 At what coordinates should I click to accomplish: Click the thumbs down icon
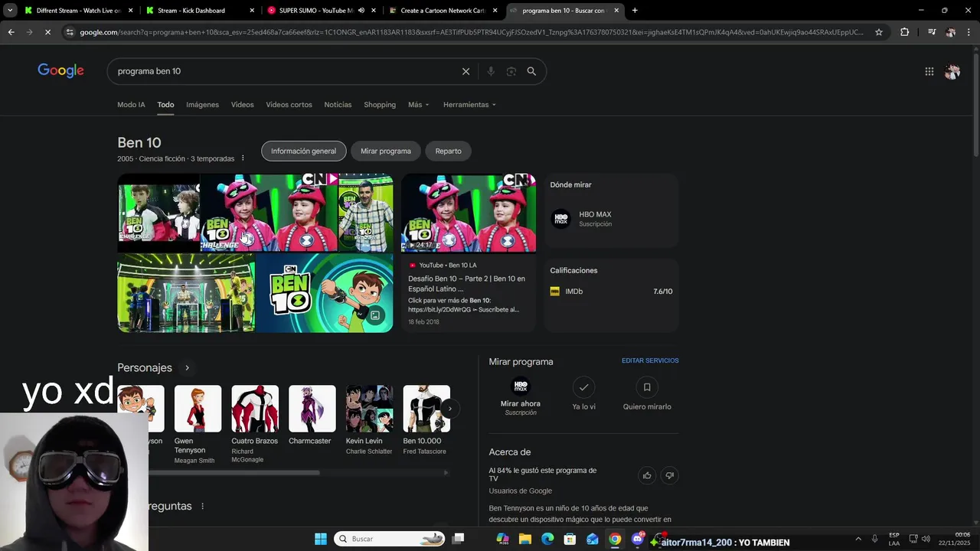pyautogui.click(x=669, y=475)
